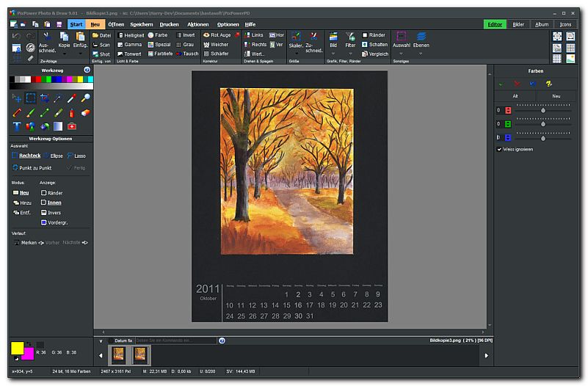The height and width of the screenshot is (386, 588).
Task: Select the crop tool icon
Action: click(45, 98)
